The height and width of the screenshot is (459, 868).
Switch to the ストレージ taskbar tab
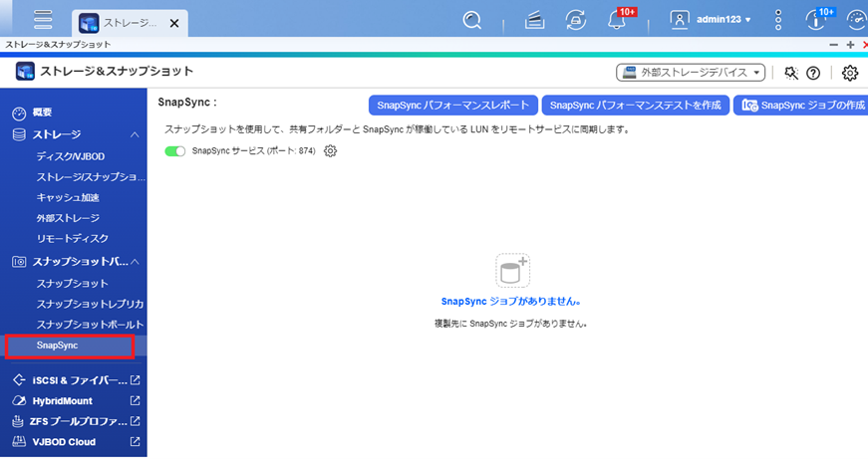click(x=119, y=21)
